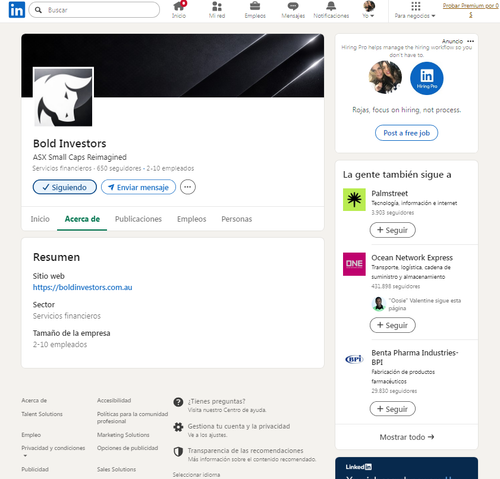The height and width of the screenshot is (479, 500).
Task: Go to Inicio in the top navigation
Action: tap(179, 10)
